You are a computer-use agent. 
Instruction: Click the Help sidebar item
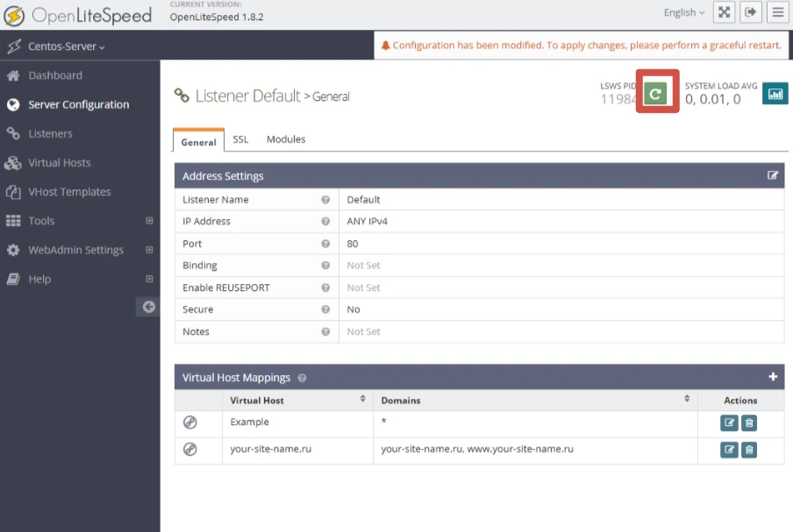pos(39,279)
